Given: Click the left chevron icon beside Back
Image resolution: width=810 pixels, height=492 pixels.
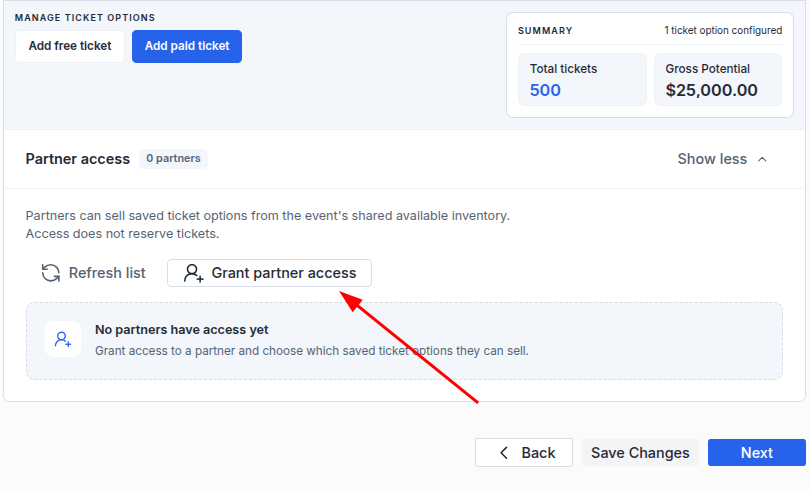Looking at the screenshot, I should tap(504, 453).
